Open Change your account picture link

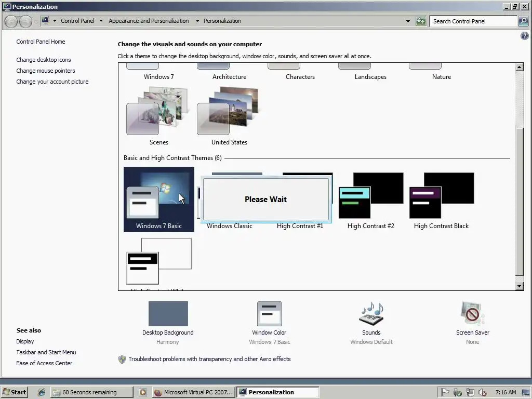point(52,82)
